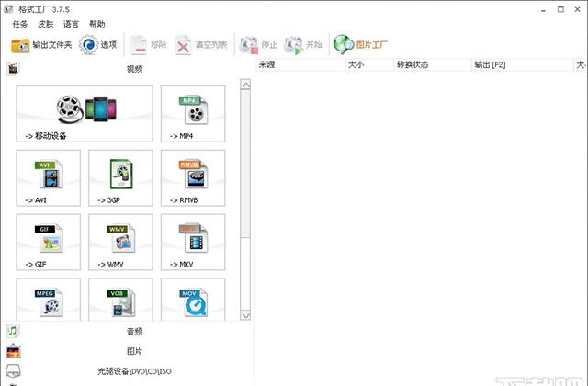Launch 图片工厂 from the toolbar
Screen dimensions: 588x386
click(362, 44)
